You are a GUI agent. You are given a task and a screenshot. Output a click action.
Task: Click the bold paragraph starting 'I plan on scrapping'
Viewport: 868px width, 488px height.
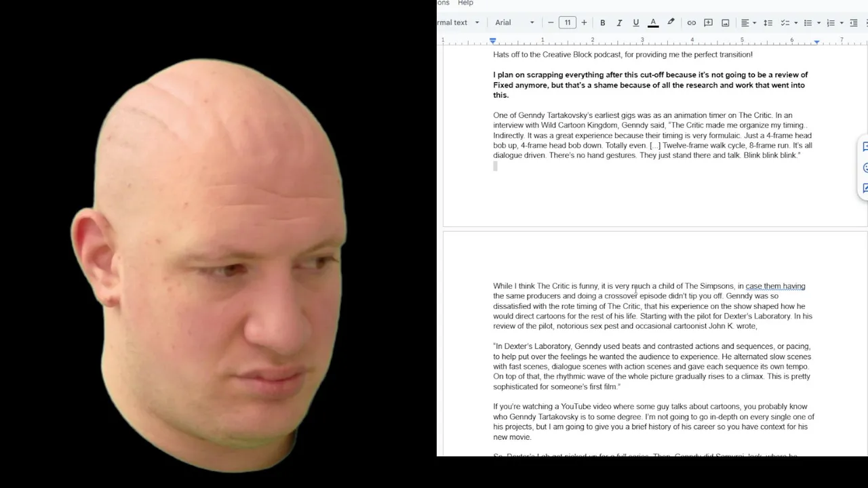650,85
